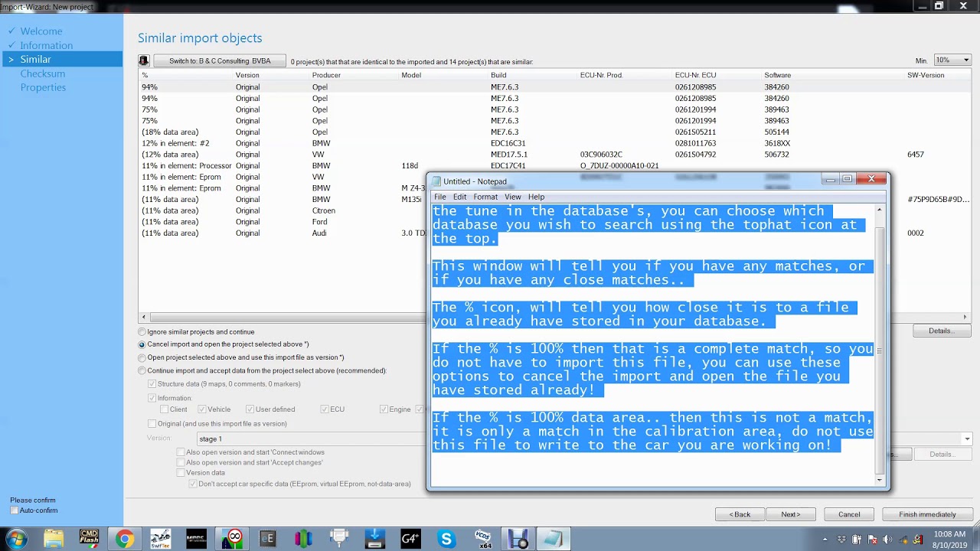Launch CMD Flash from taskbar
The height and width of the screenshot is (551, 980).
tap(89, 539)
